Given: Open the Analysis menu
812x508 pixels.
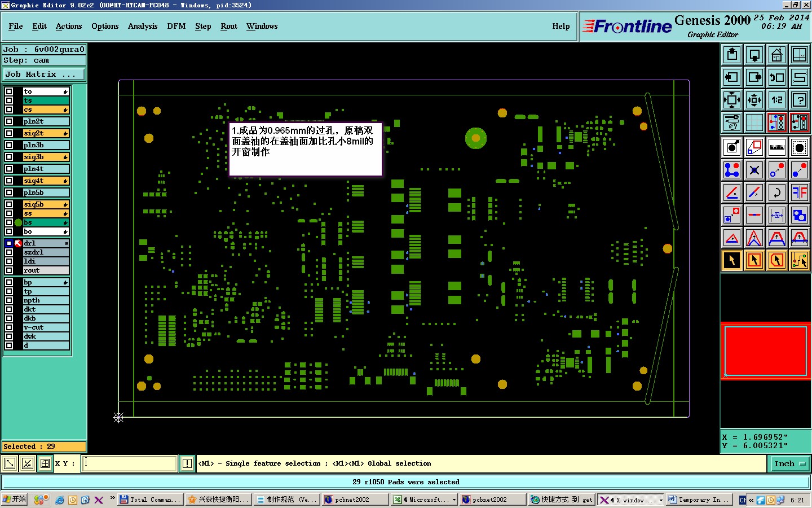Looking at the screenshot, I should (x=143, y=26).
